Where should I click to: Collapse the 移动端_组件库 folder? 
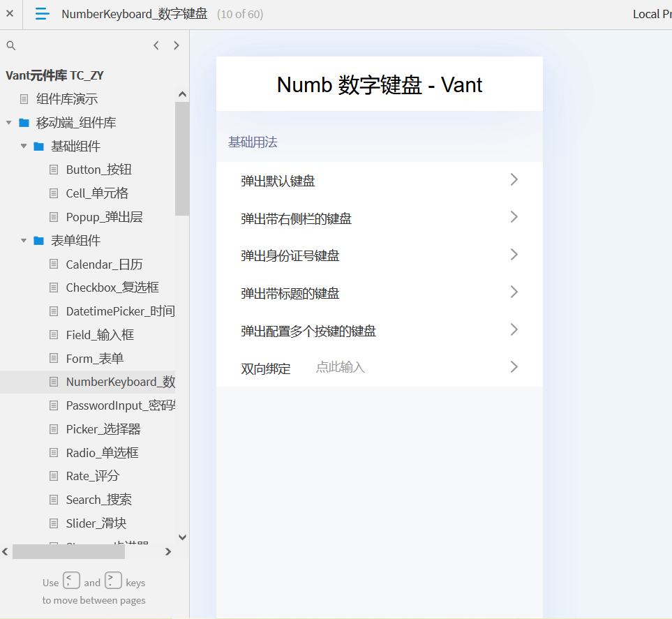click(x=8, y=123)
